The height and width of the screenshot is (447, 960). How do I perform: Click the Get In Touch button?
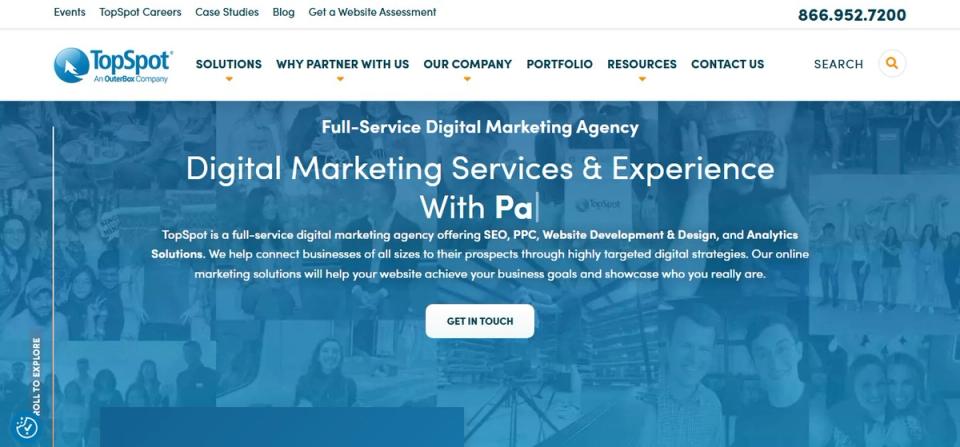pyautogui.click(x=480, y=321)
